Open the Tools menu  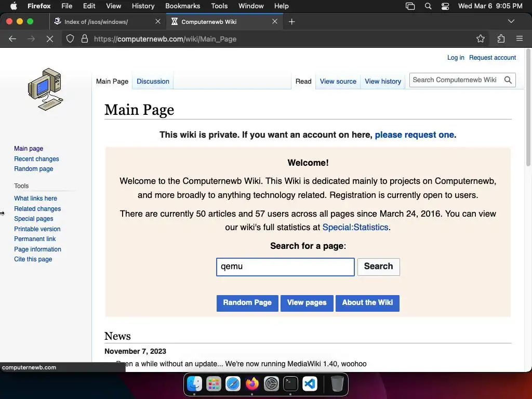point(219,6)
